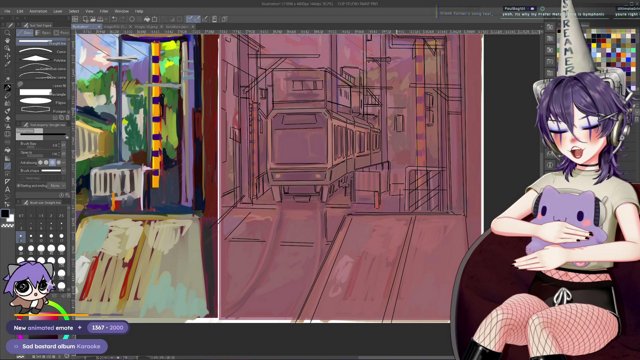The width and height of the screenshot is (640, 360).
Task: Click the Scale/Rotate transform toolbar icon
Action: pos(155,19)
